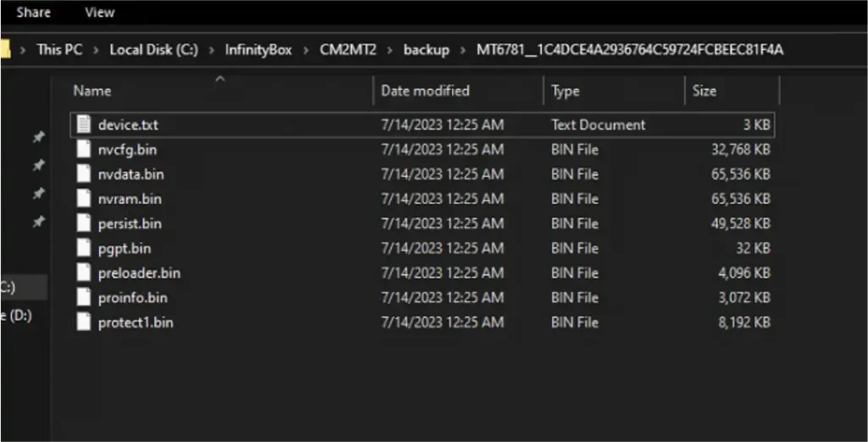Select the (D:) drive in navigation pane
The image size is (868, 442).
(17, 316)
